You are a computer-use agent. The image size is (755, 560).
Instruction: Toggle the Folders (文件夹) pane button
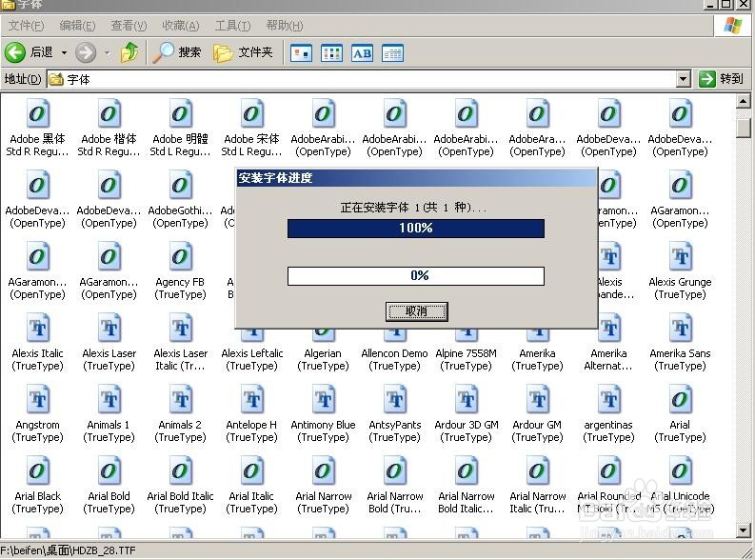[x=243, y=52]
